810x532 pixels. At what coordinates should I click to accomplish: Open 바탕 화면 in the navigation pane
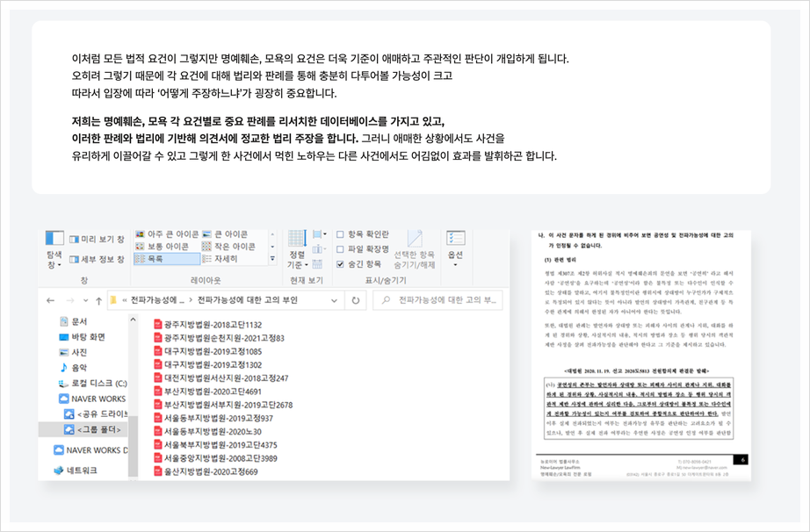[x=82, y=337]
